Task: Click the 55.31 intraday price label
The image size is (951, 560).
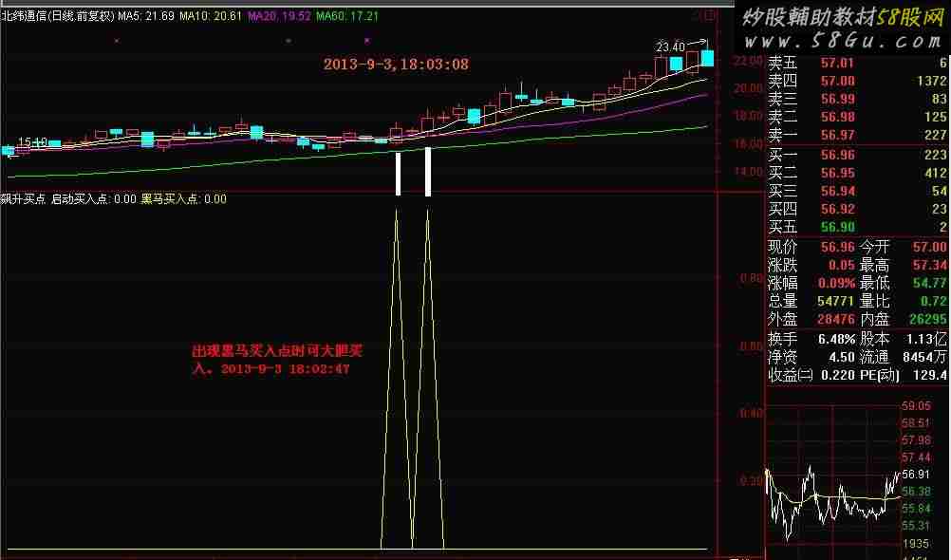Action: 916,526
